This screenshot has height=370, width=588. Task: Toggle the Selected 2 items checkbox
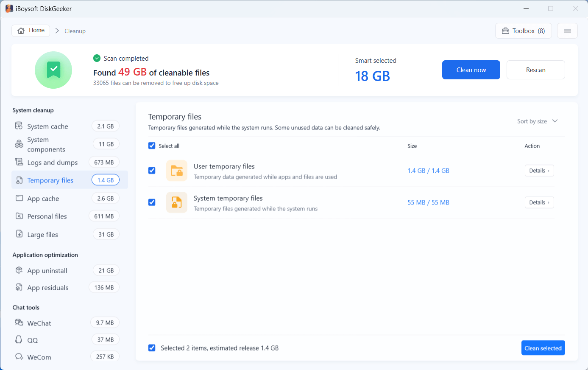152,348
